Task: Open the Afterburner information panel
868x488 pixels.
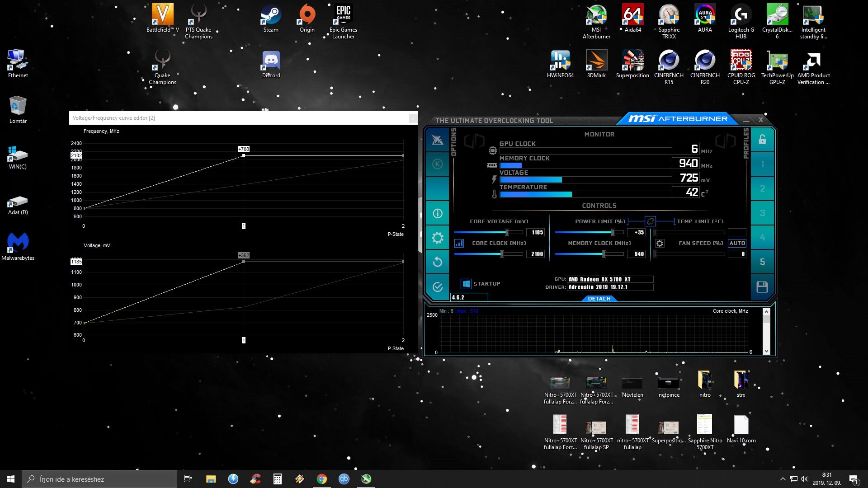Action: [437, 213]
